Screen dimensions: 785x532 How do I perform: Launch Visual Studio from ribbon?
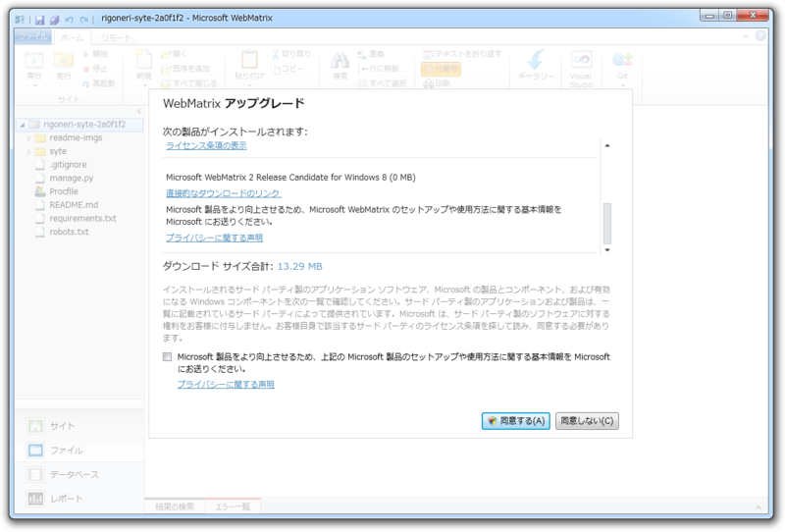click(581, 69)
